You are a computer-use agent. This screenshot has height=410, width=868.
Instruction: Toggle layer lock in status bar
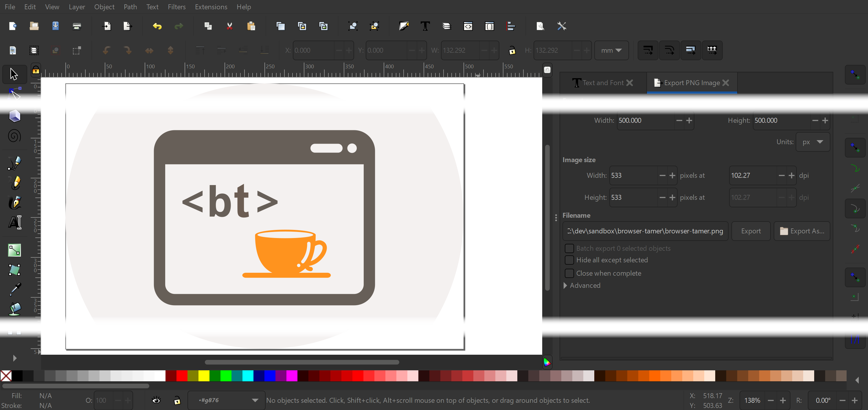tap(177, 400)
